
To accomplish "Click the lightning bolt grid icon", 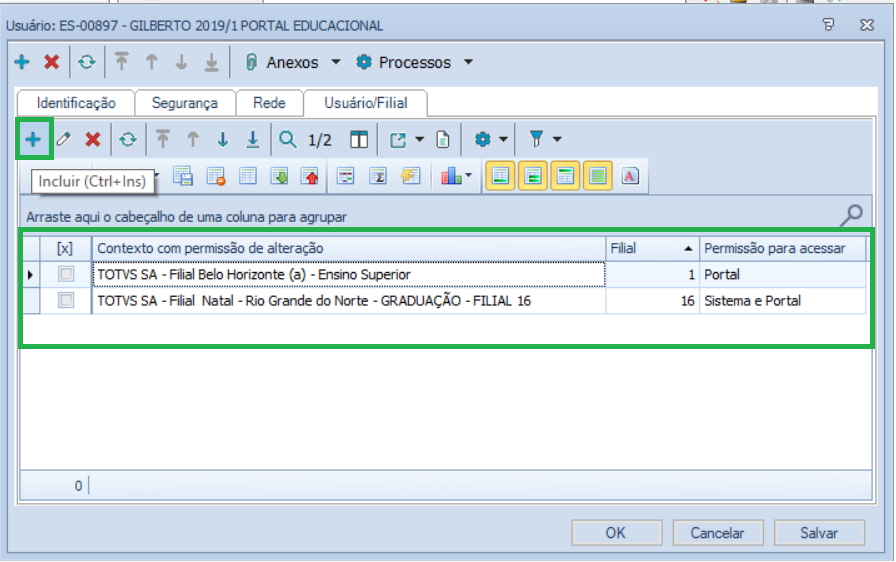I will 410,176.
